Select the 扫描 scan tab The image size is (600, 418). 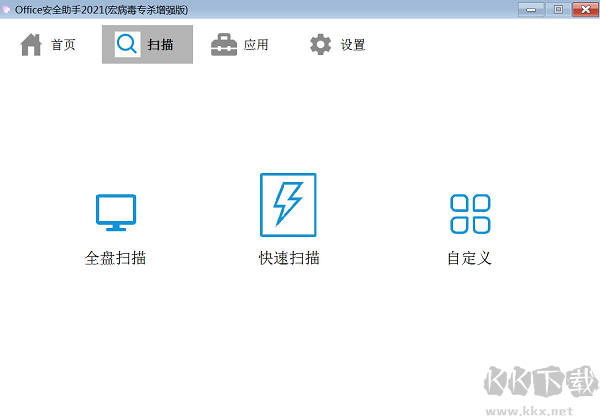coord(147,44)
